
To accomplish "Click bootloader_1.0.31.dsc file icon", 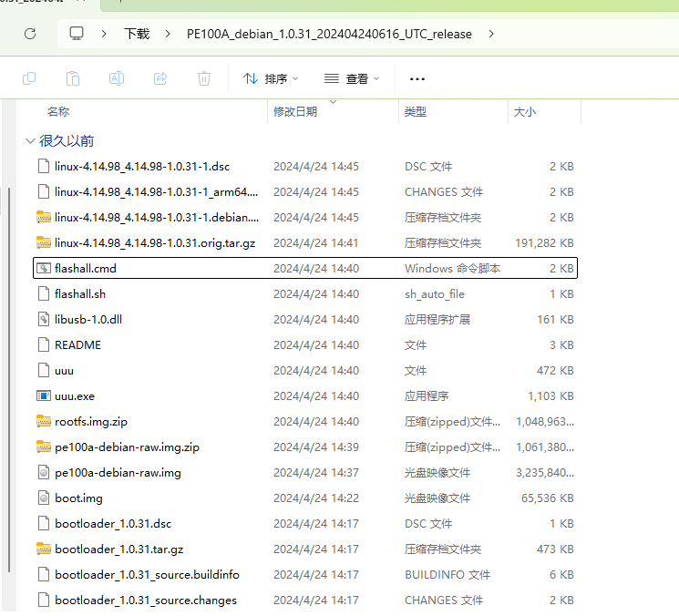I will click(44, 524).
